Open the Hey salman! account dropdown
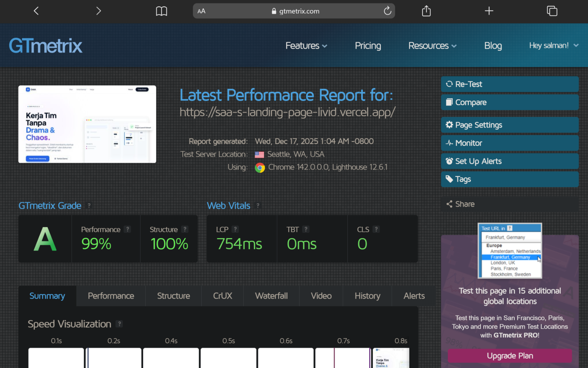Viewport: 588px width, 368px height. click(x=554, y=45)
